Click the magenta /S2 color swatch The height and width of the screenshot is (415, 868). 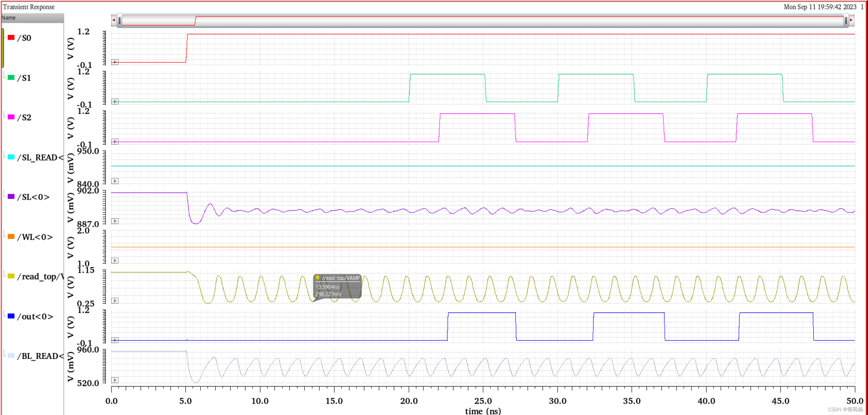click(x=11, y=117)
